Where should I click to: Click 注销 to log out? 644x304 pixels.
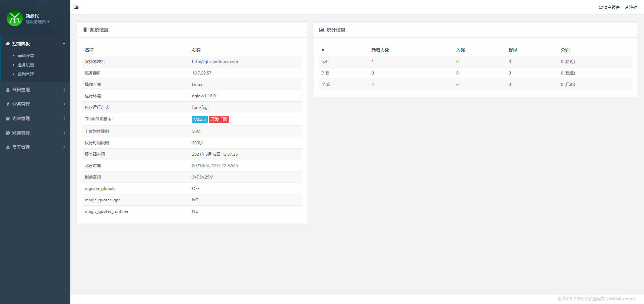[x=633, y=7]
